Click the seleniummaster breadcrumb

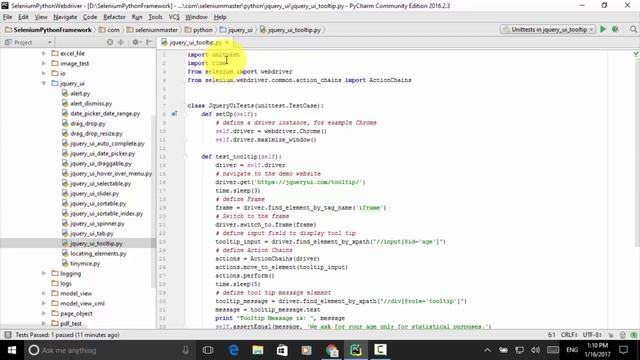tap(153, 30)
